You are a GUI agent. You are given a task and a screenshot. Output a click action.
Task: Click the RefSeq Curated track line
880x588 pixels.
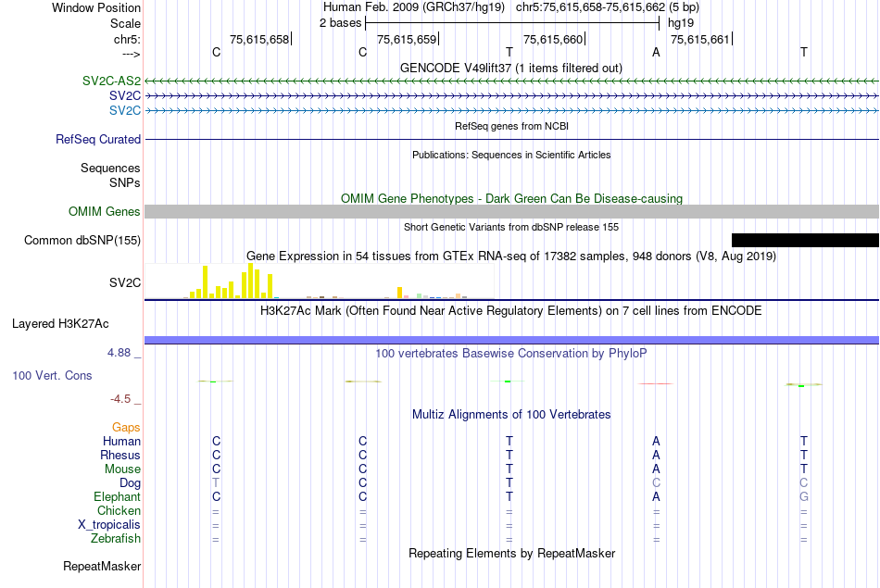point(511,139)
